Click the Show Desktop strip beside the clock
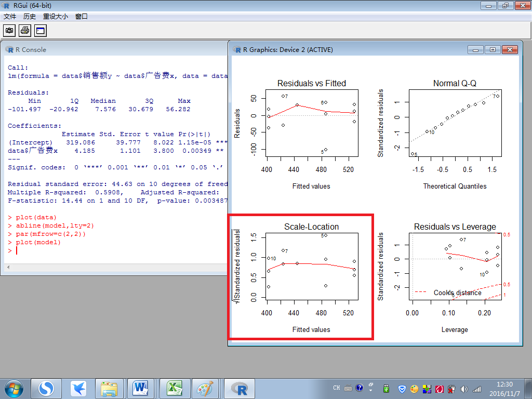This screenshot has width=532, height=399. pyautogui.click(x=528, y=389)
